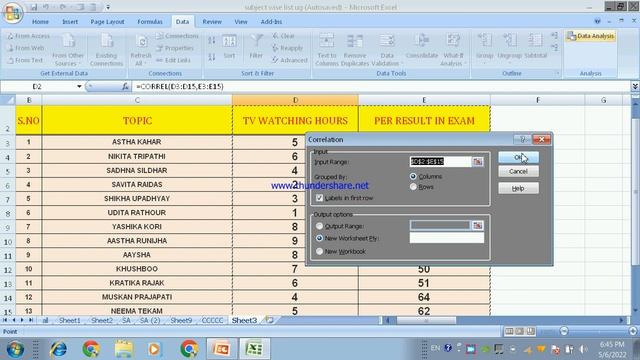The width and height of the screenshot is (640, 360).
Task: Click Text to Columns icon
Action: 327,50
